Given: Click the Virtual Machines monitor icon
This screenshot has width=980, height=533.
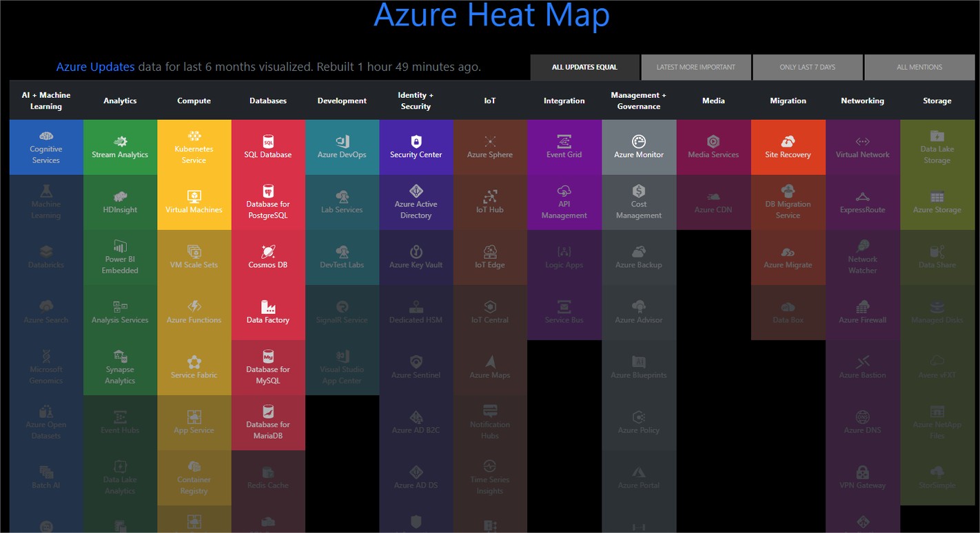Looking at the screenshot, I should point(194,196).
